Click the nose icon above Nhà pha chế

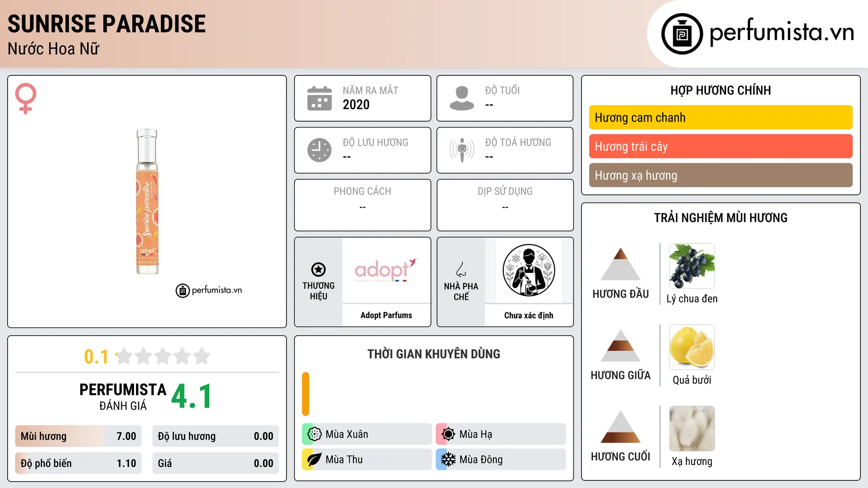click(x=461, y=269)
